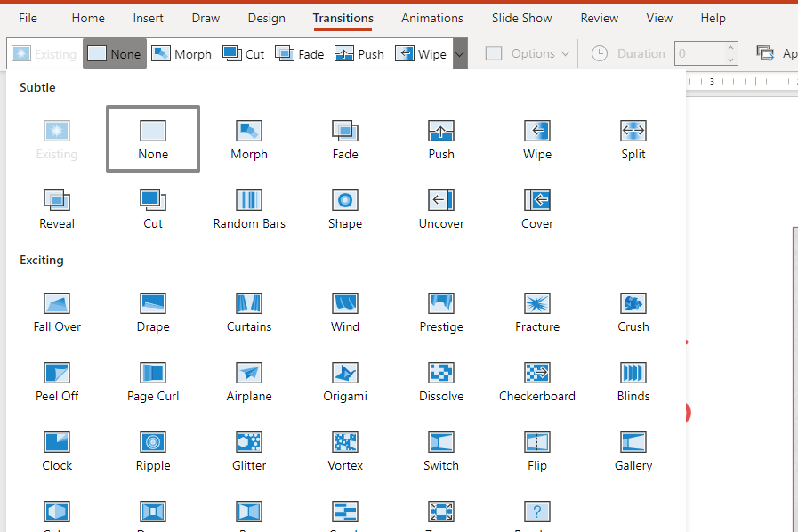This screenshot has width=798, height=532.
Task: Choose the Vortex transition
Action: (344, 449)
